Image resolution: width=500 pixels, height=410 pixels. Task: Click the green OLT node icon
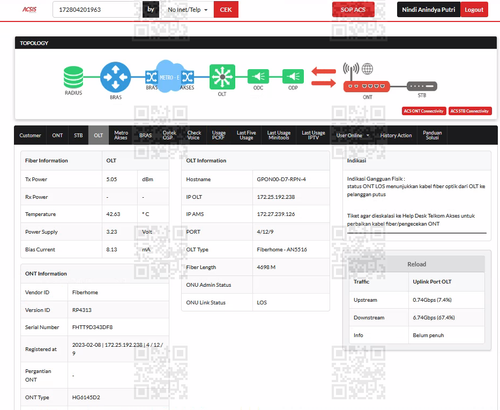pos(222,77)
